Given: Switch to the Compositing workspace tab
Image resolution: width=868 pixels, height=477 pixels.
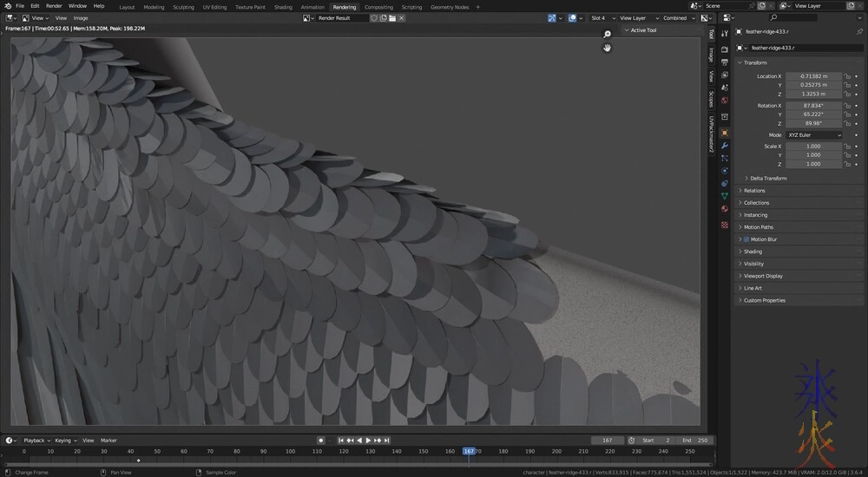Looking at the screenshot, I should tap(378, 7).
